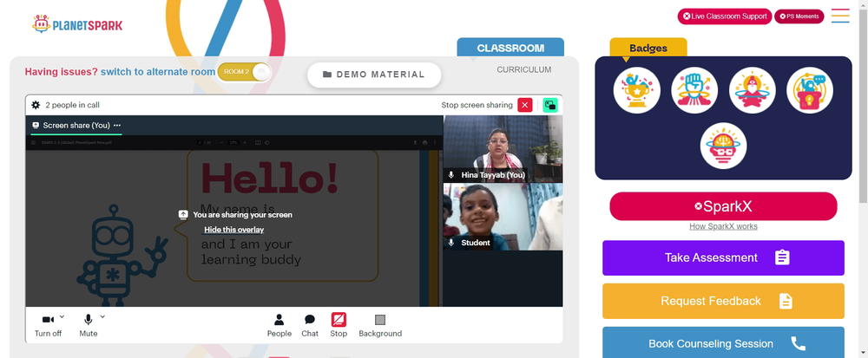
Task: Expand microphone options chevron
Action: click(102, 316)
